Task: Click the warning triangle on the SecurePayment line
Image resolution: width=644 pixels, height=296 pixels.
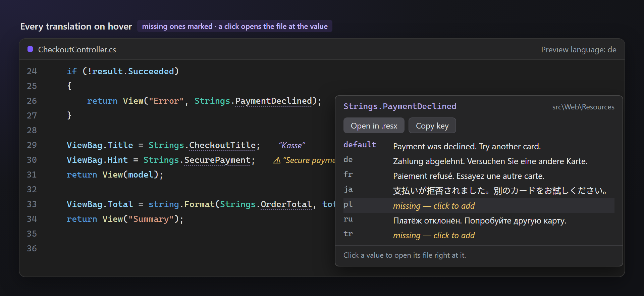Action: click(277, 160)
